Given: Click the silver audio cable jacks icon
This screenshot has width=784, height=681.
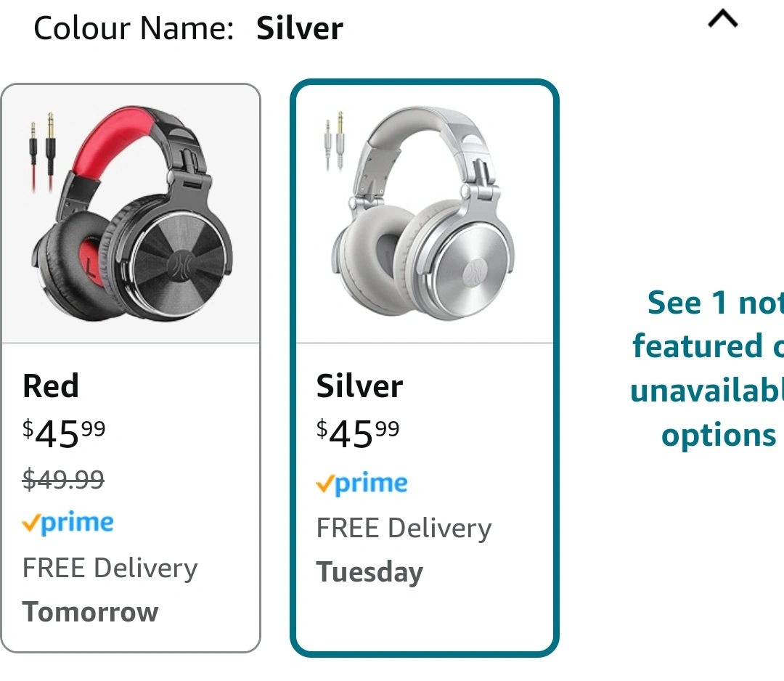Looking at the screenshot, I should (334, 141).
